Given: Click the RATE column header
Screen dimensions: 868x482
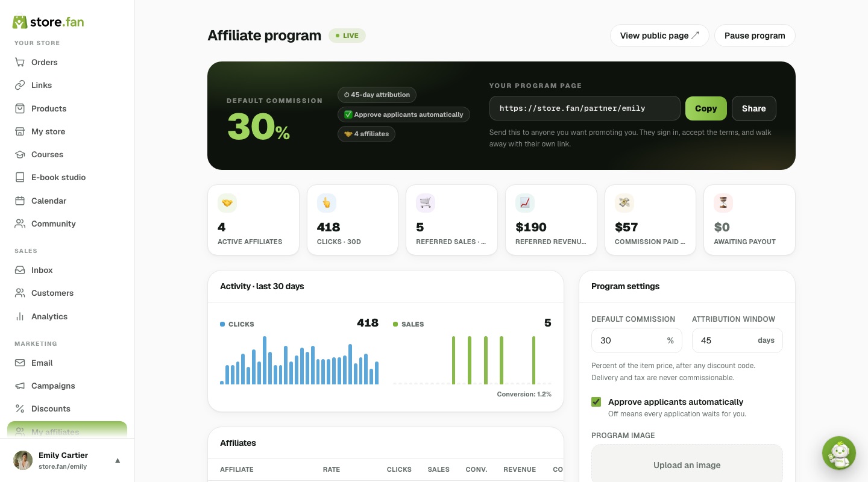Looking at the screenshot, I should pos(332,469).
